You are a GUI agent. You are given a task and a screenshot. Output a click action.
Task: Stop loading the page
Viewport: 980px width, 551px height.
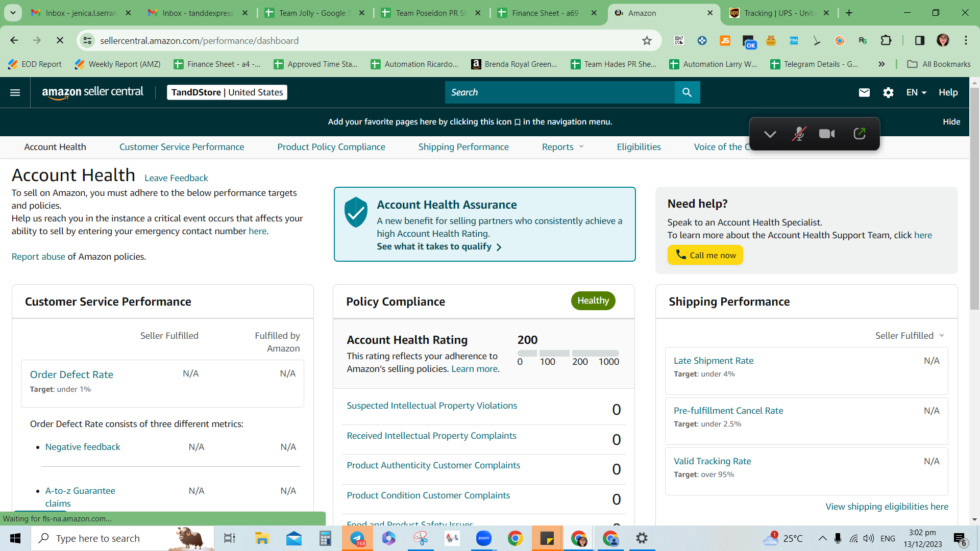[60, 40]
